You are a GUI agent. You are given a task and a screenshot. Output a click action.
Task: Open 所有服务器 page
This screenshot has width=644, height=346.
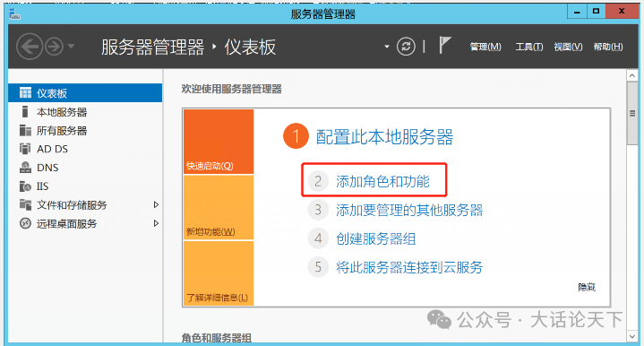62,131
